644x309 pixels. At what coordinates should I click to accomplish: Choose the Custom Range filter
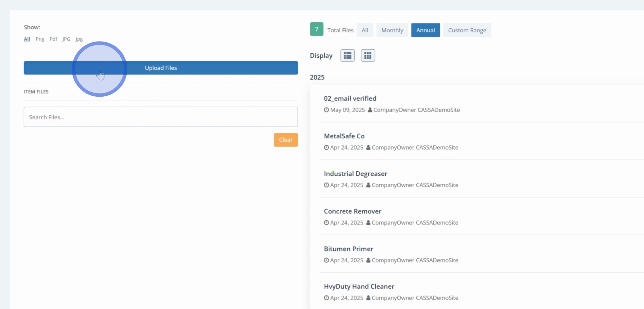coord(467,30)
